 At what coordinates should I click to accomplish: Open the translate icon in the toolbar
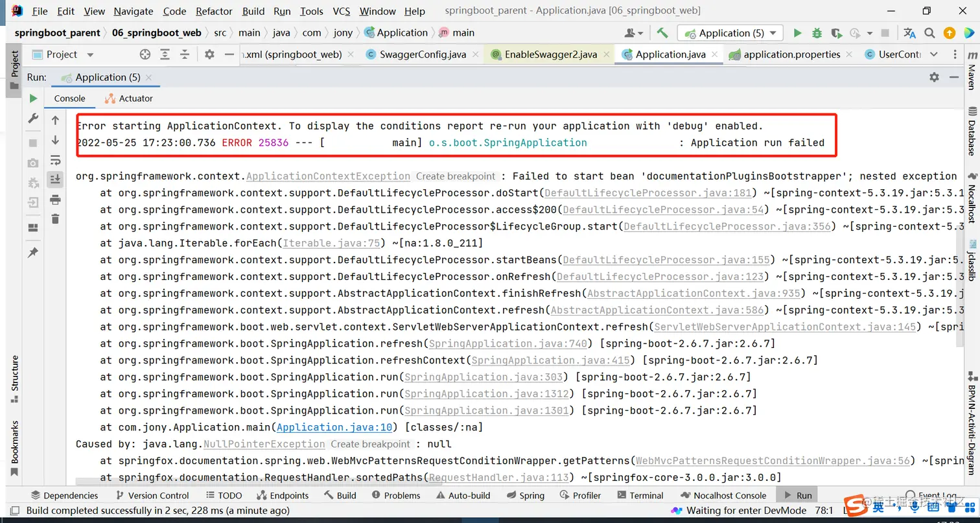coord(910,33)
